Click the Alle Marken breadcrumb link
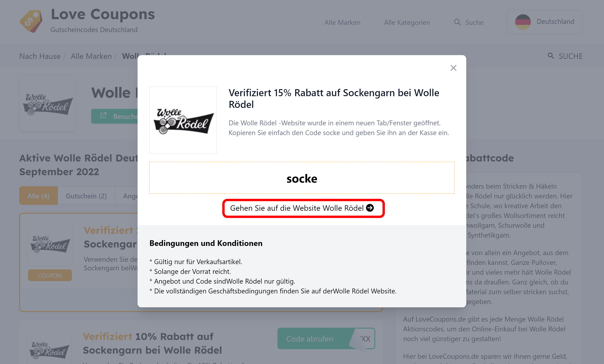 [x=91, y=56]
